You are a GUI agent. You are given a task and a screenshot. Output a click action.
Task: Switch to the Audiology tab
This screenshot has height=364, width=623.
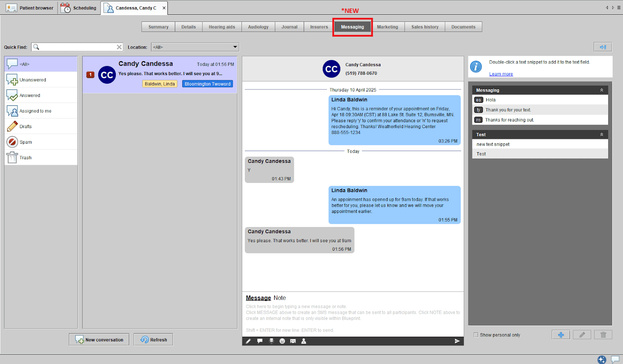pos(258,27)
